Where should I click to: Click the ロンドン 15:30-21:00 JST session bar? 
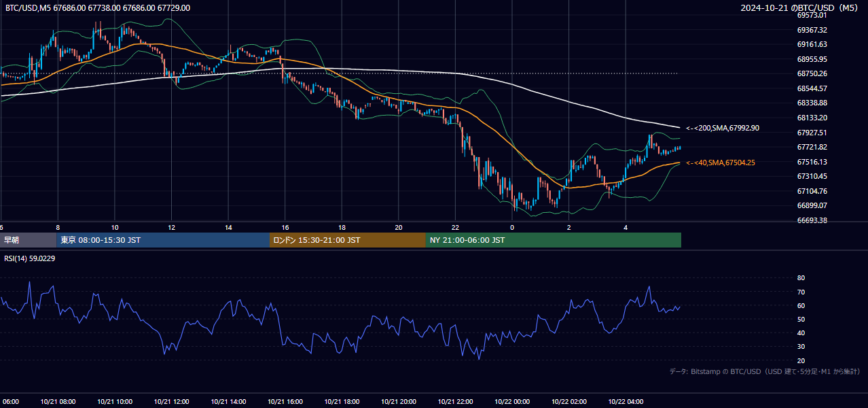[x=348, y=240]
